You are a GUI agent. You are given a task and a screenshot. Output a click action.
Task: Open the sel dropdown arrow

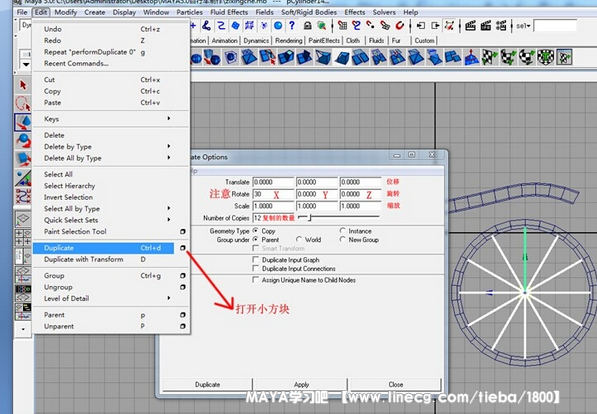[x=528, y=26]
